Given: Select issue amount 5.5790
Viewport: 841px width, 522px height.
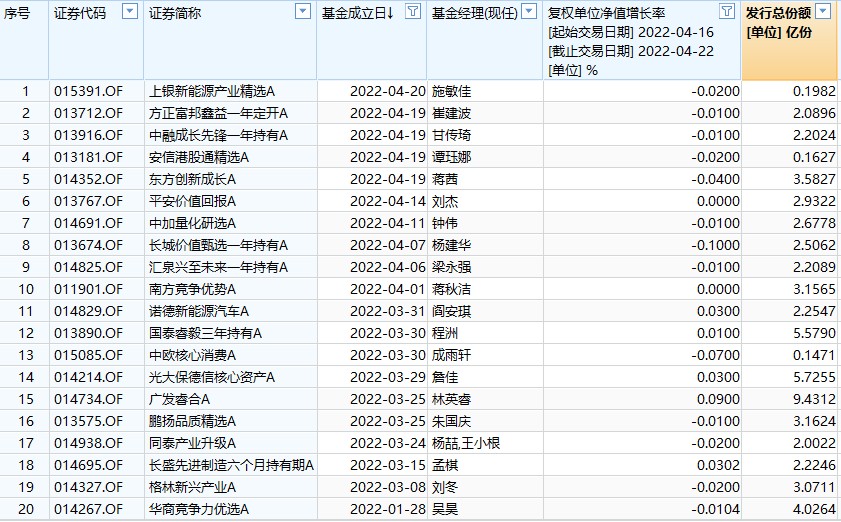Looking at the screenshot, I should click(814, 333).
